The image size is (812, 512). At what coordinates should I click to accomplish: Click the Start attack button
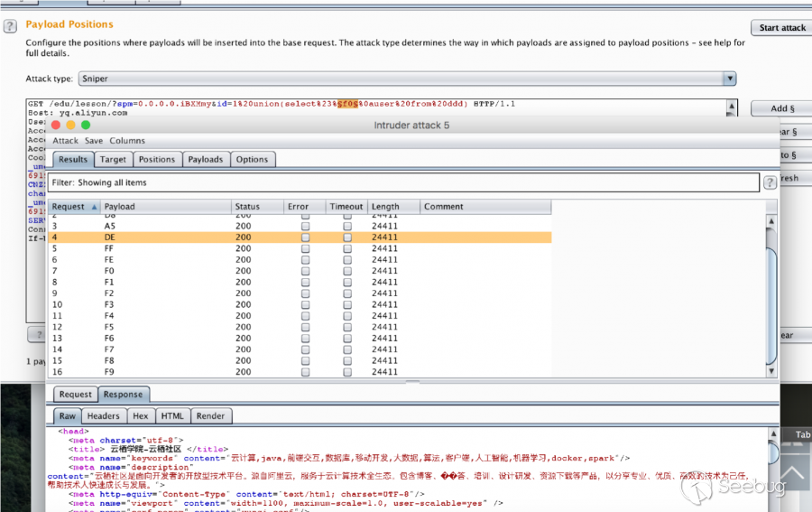click(781, 28)
